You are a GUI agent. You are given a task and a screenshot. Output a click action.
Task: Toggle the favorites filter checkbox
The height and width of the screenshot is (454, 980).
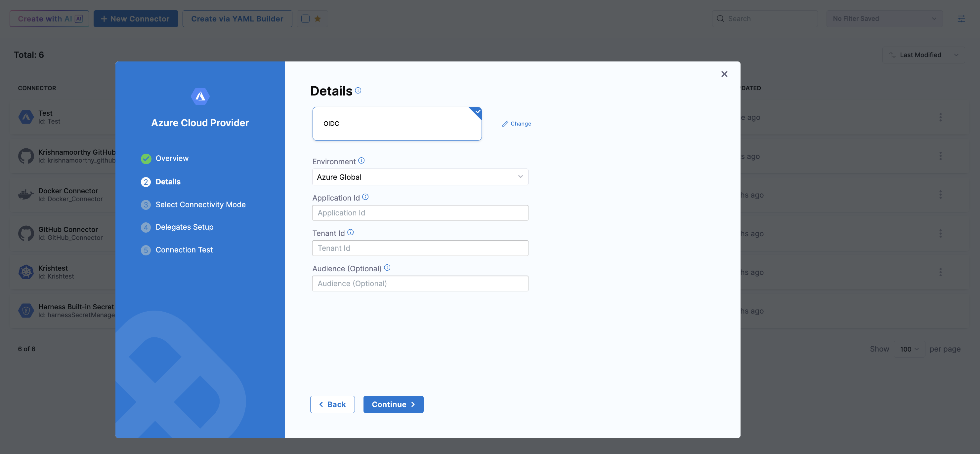[x=306, y=19]
